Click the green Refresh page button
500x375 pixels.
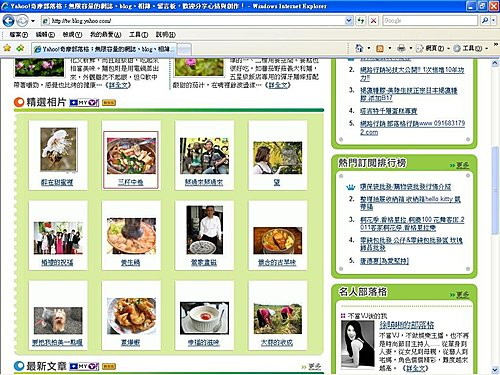361,21
